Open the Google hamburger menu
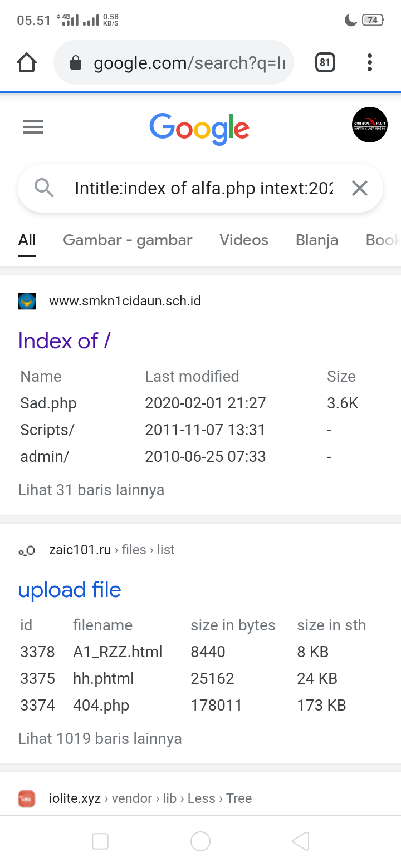 click(x=33, y=128)
